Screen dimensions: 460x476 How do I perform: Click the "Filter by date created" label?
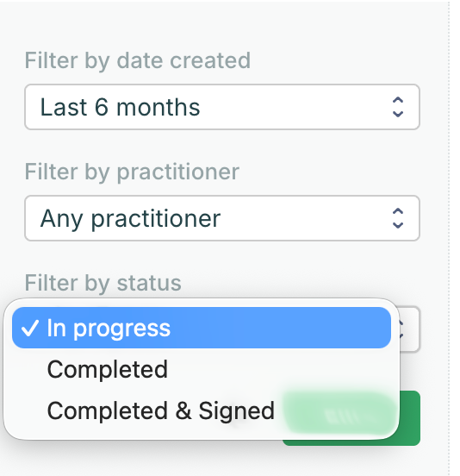click(138, 60)
